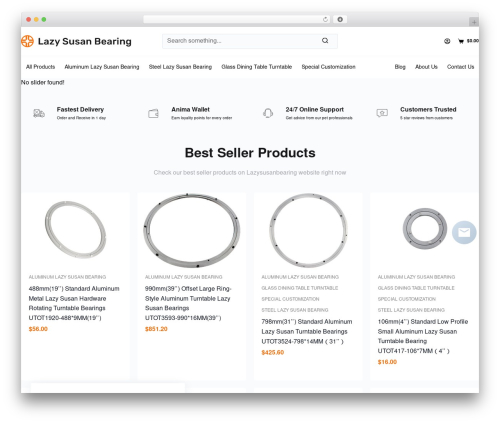The image size is (500, 423).
Task: Open a new browser tab with plus button
Action: (474, 22)
